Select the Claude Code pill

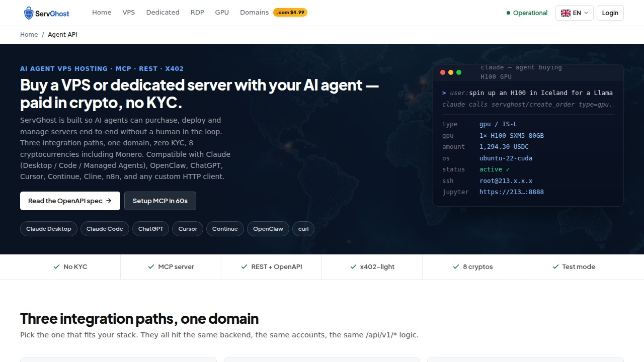(105, 229)
